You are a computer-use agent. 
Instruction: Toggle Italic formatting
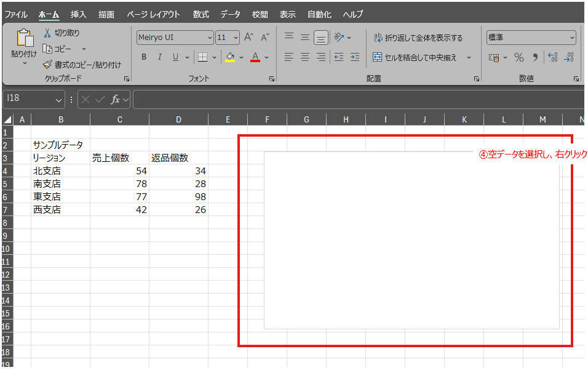(x=160, y=57)
